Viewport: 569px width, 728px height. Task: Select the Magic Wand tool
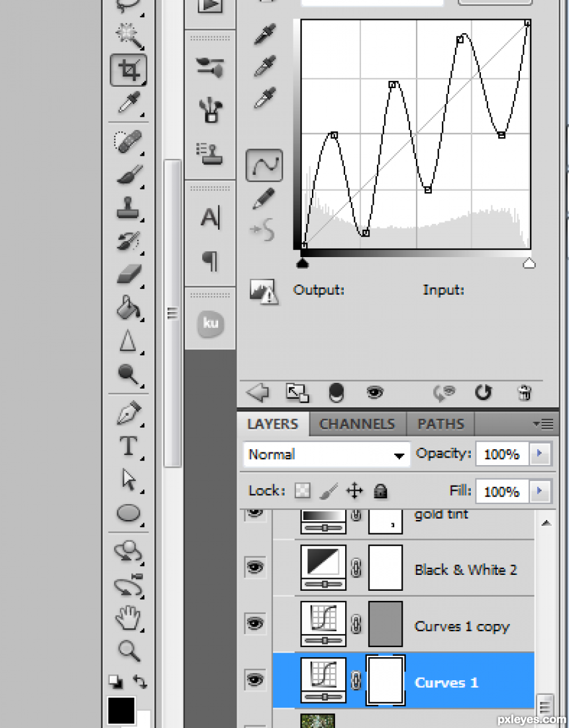tap(129, 35)
